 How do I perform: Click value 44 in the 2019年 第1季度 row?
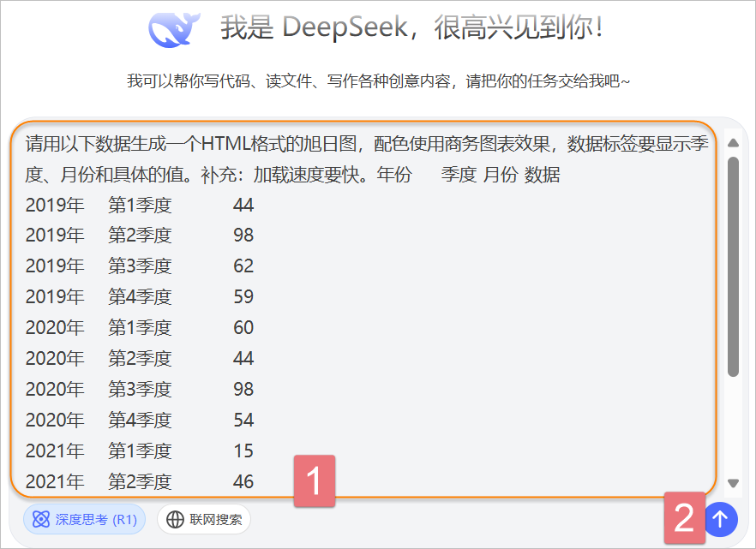point(243,206)
